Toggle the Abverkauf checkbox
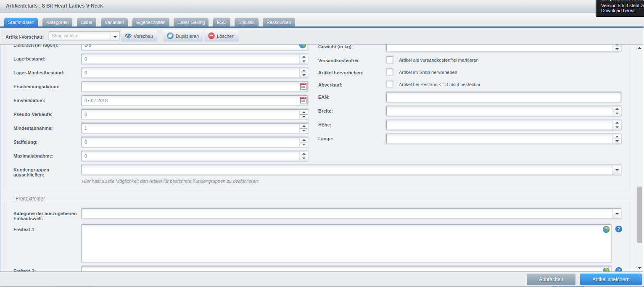The height and width of the screenshot is (287, 644). tap(389, 84)
